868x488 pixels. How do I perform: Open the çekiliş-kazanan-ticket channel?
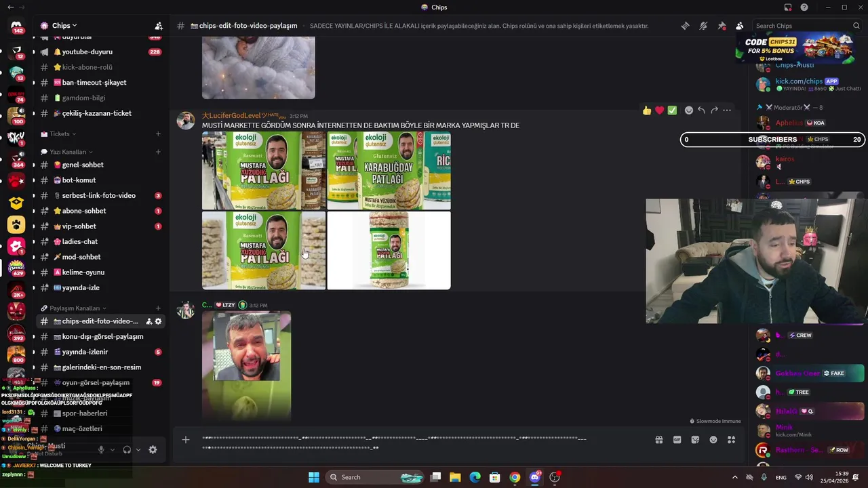100,113
